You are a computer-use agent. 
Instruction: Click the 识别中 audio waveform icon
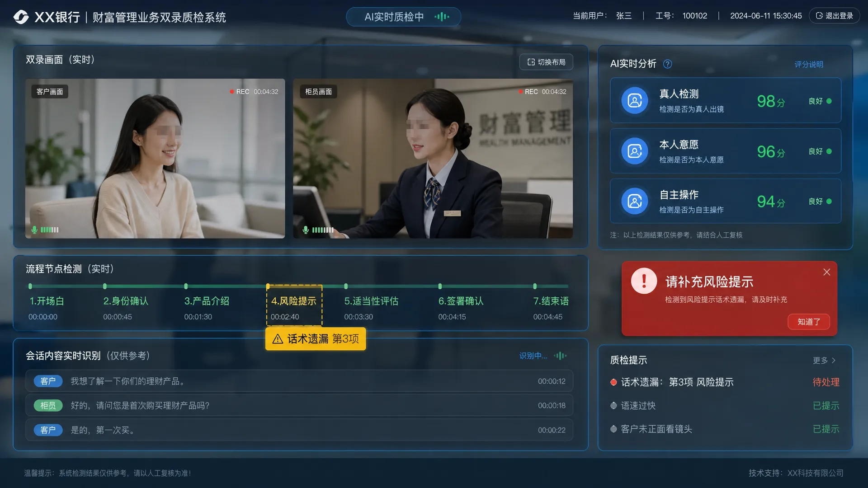[560, 356]
